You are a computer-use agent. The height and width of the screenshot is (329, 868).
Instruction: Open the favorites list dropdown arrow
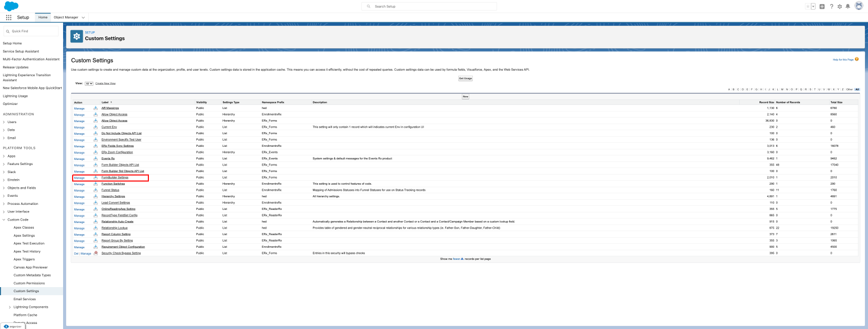click(813, 7)
